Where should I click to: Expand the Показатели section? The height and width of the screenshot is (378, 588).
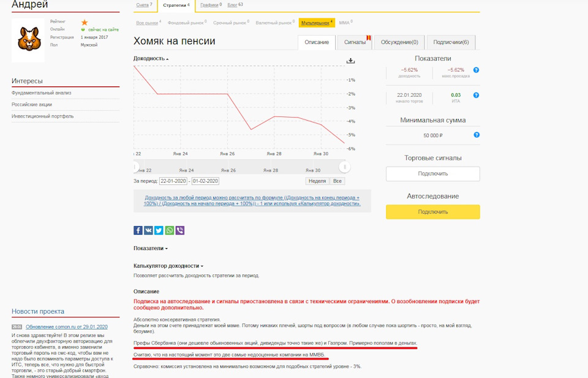(x=151, y=248)
